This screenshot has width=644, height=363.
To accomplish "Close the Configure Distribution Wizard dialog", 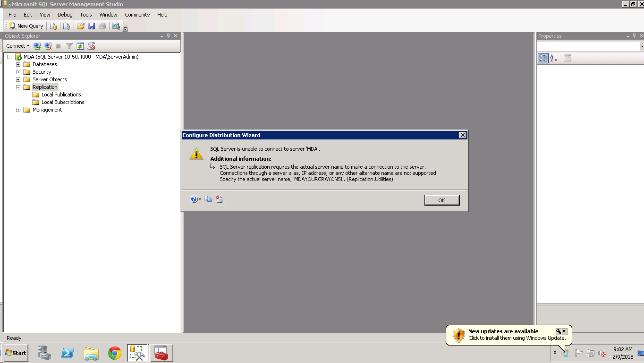I will tap(463, 135).
